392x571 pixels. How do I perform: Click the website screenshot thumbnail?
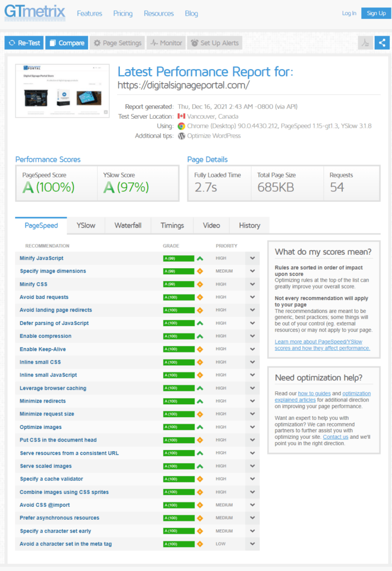click(x=62, y=91)
